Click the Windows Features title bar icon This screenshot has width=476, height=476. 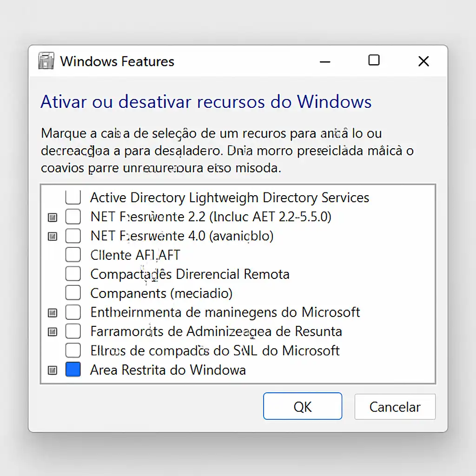[x=46, y=61]
